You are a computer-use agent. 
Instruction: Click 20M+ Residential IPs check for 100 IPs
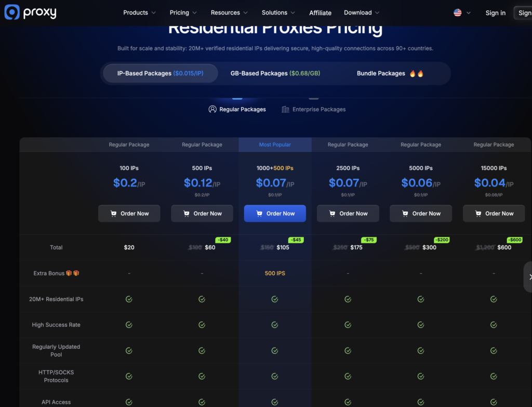tap(129, 299)
